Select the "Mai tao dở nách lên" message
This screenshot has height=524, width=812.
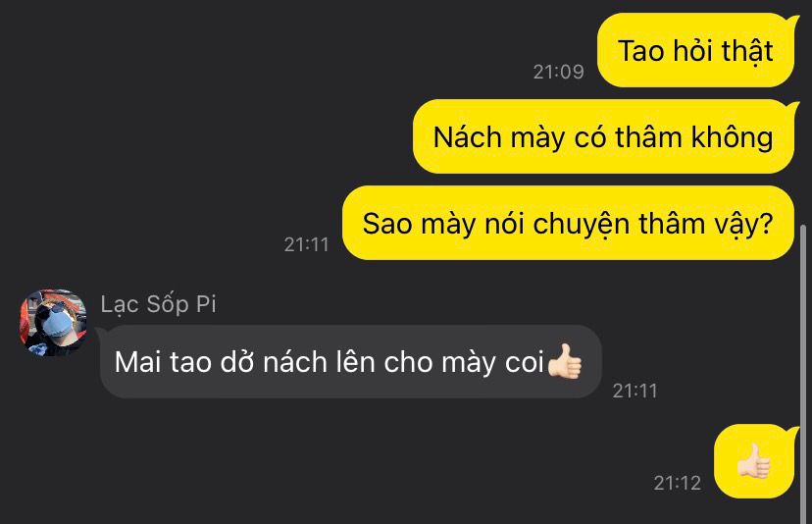(x=350, y=361)
